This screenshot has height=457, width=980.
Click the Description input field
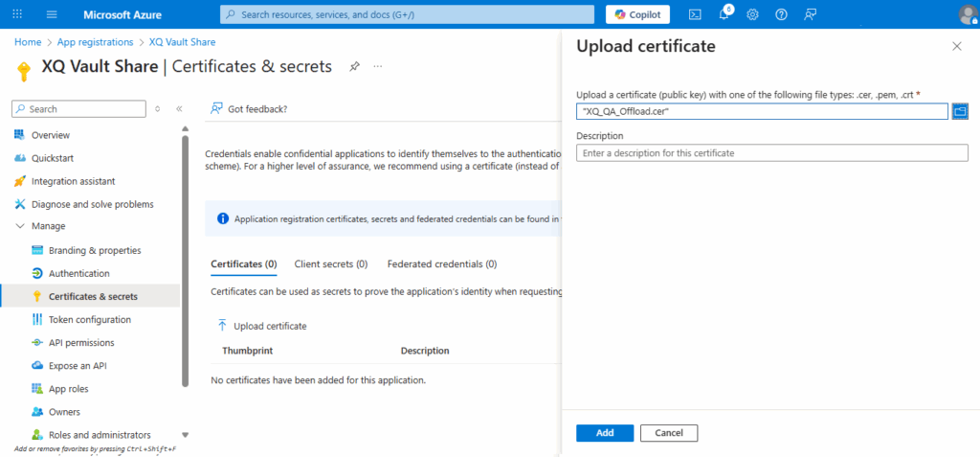[771, 153]
